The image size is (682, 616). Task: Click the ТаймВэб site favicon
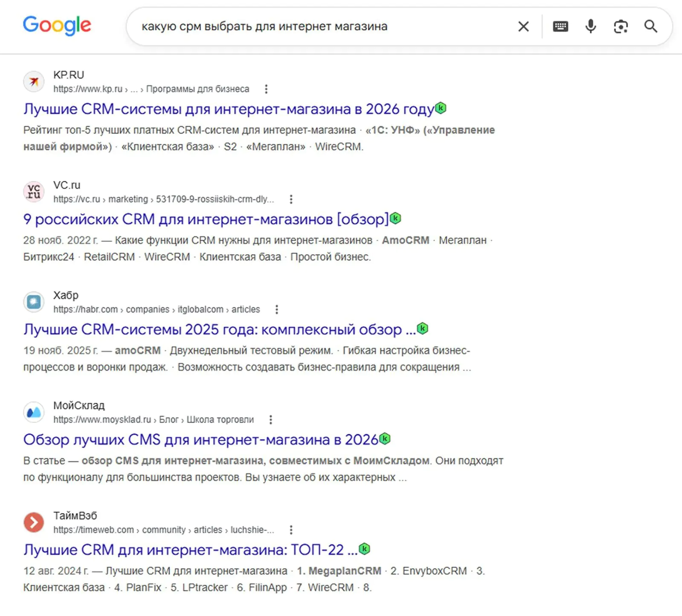click(x=34, y=523)
